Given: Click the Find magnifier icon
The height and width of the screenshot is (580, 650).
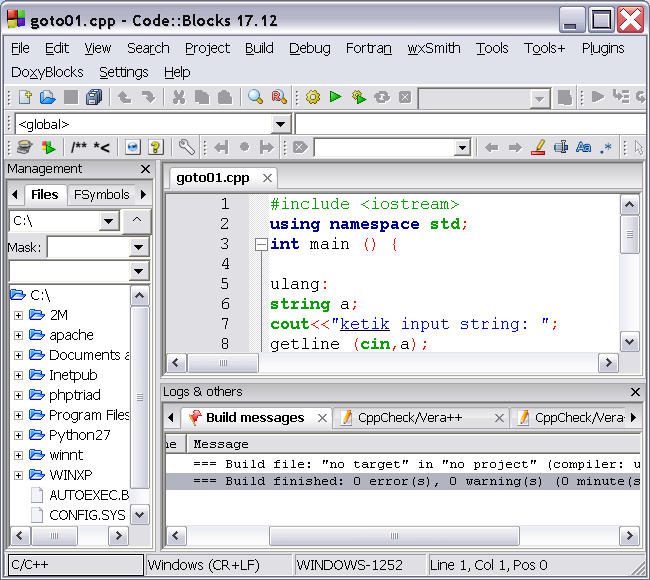Looking at the screenshot, I should pyautogui.click(x=255, y=97).
